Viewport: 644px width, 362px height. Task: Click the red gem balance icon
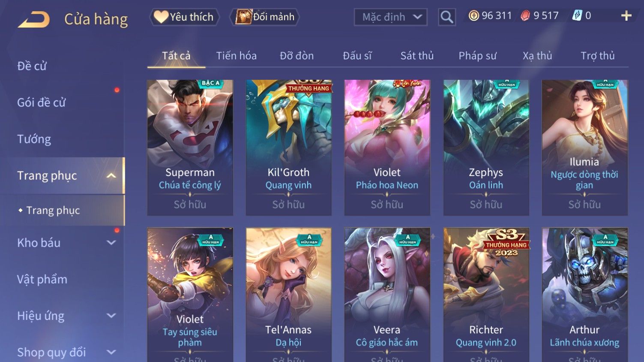pyautogui.click(x=525, y=16)
